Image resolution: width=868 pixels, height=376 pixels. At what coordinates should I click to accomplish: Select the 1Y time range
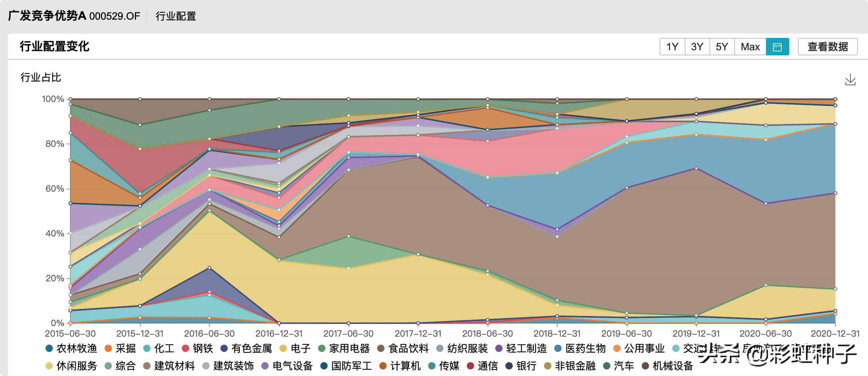tap(672, 47)
